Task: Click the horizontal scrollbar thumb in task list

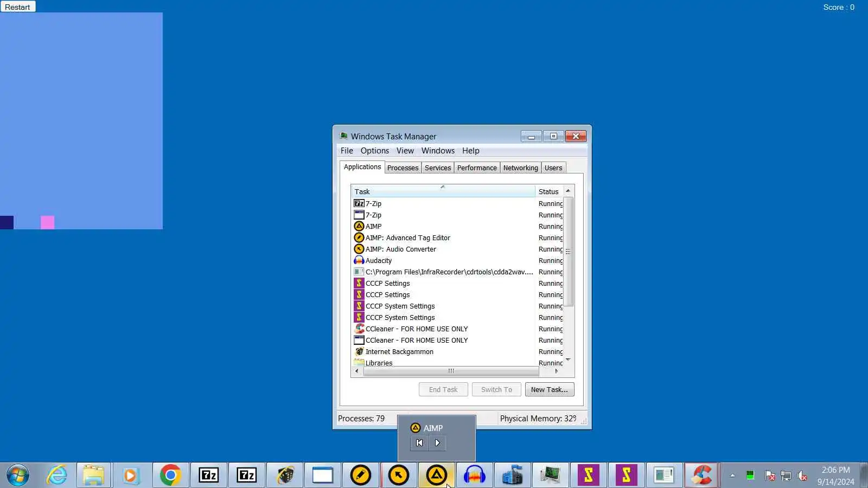Action: [x=451, y=371]
